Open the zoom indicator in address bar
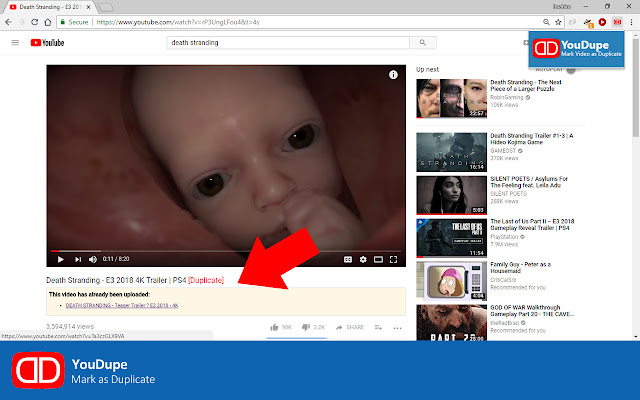The width and height of the screenshot is (640, 400). click(x=546, y=22)
